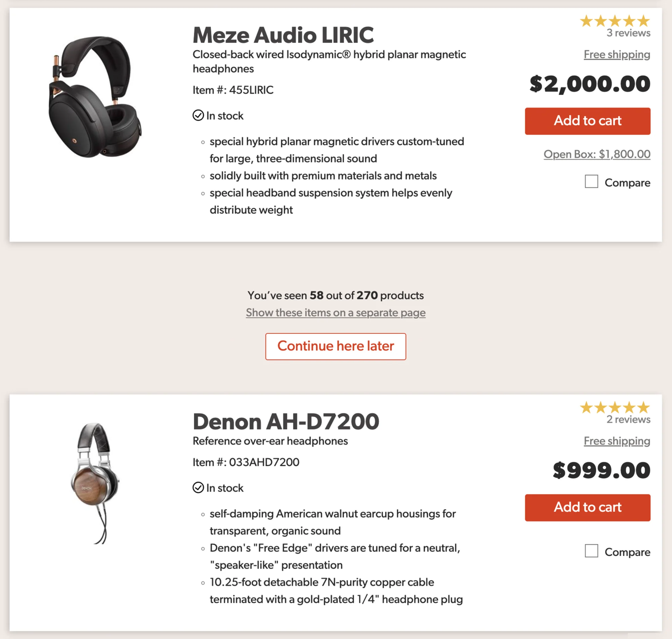672x639 pixels.
Task: Click the $2,000.00 price of Meze LIRIC
Action: tap(590, 84)
